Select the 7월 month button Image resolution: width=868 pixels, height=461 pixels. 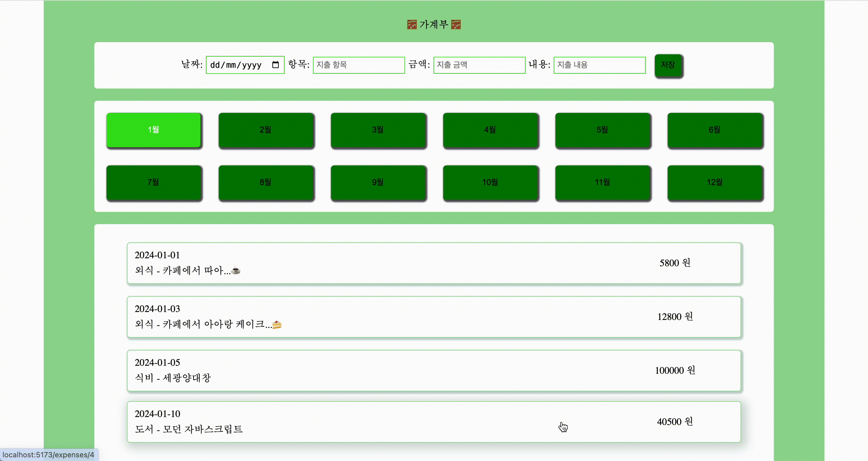click(x=154, y=183)
